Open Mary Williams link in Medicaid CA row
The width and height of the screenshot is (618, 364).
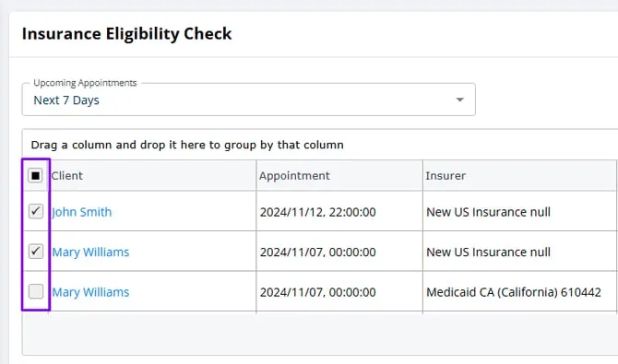point(90,292)
